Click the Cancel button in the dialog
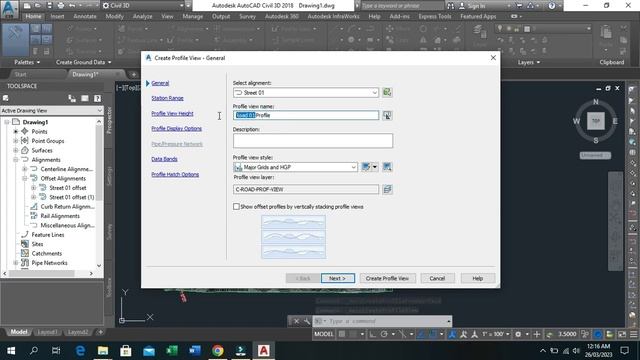 [437, 278]
